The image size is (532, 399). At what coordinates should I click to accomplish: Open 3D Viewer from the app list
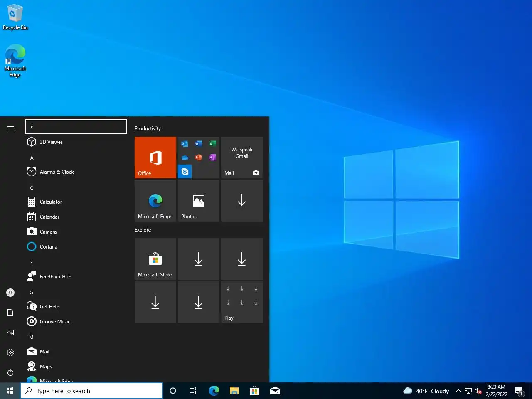(x=76, y=142)
